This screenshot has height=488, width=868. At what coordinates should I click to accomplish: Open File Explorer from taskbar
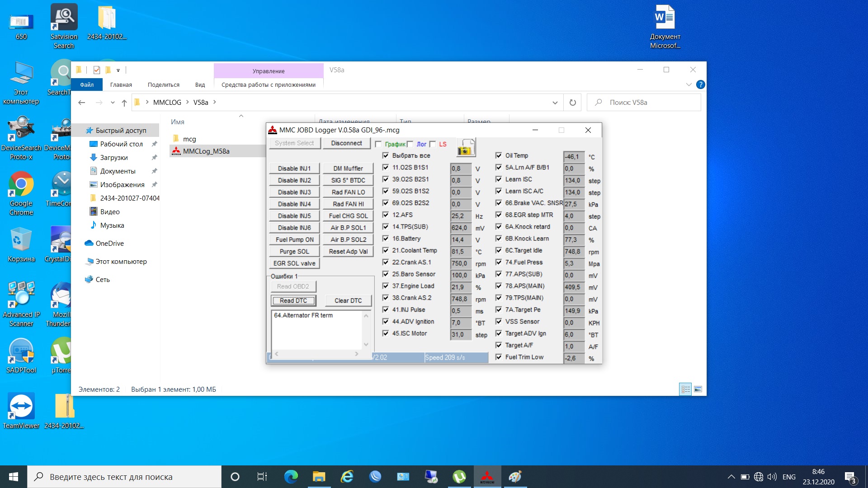(x=319, y=477)
